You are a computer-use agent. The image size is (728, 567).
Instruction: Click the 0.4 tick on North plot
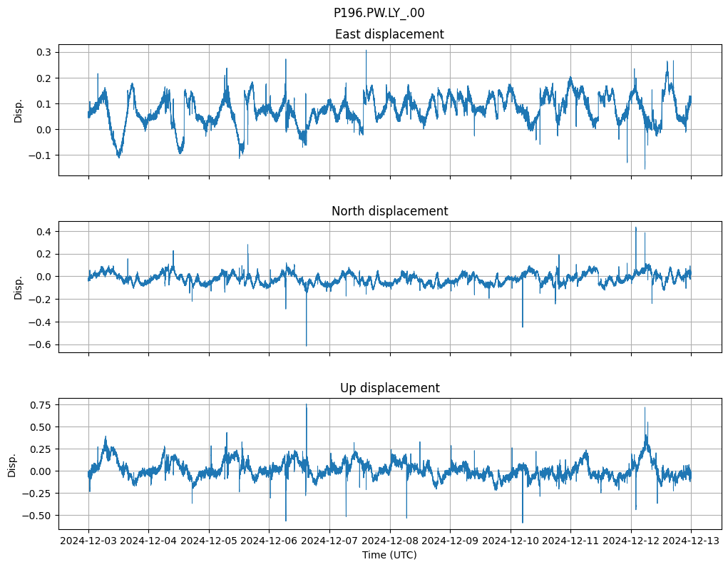(44, 232)
